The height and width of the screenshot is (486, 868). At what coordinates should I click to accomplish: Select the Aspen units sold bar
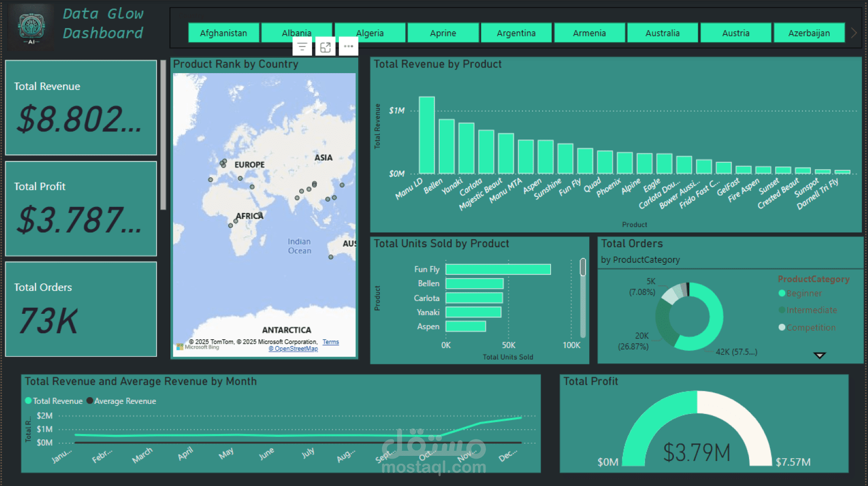coord(466,326)
